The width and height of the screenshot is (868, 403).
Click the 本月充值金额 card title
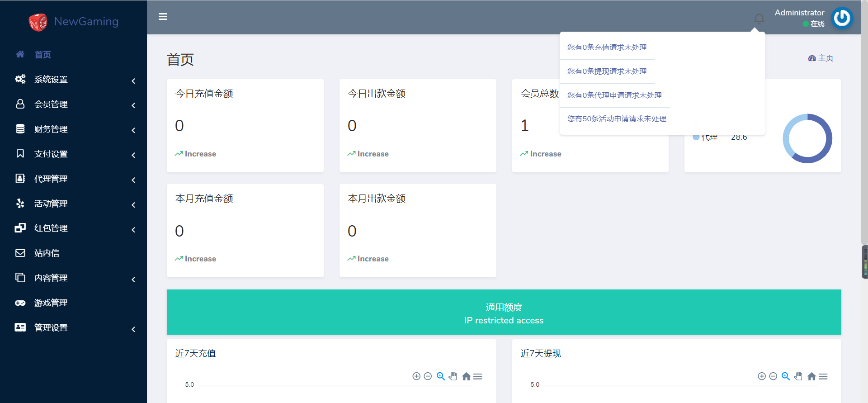(204, 199)
